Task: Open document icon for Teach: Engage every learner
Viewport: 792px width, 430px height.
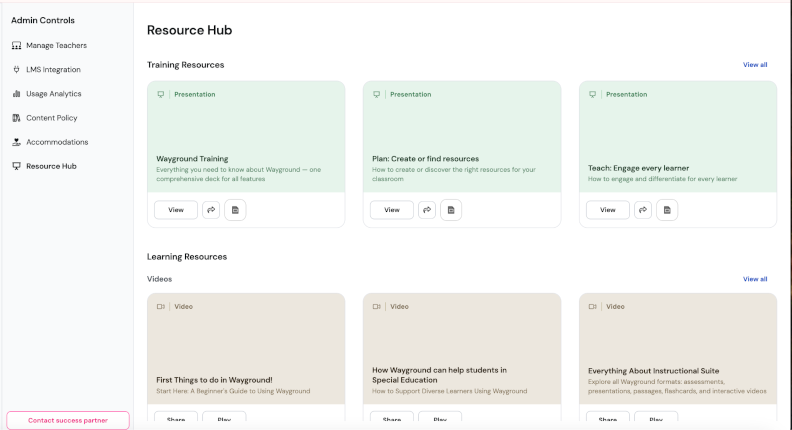Action: pos(667,210)
